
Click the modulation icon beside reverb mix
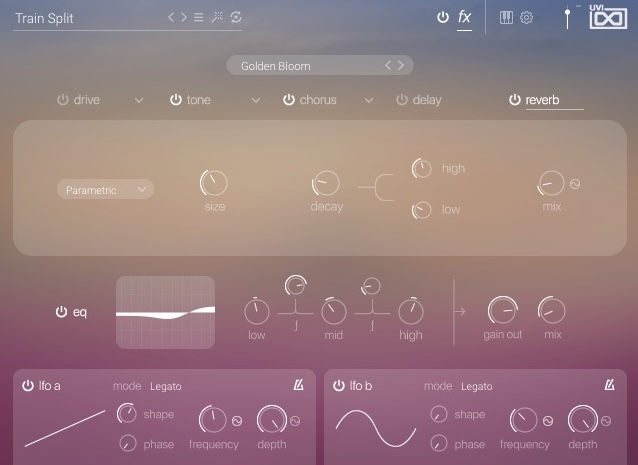[575, 184]
